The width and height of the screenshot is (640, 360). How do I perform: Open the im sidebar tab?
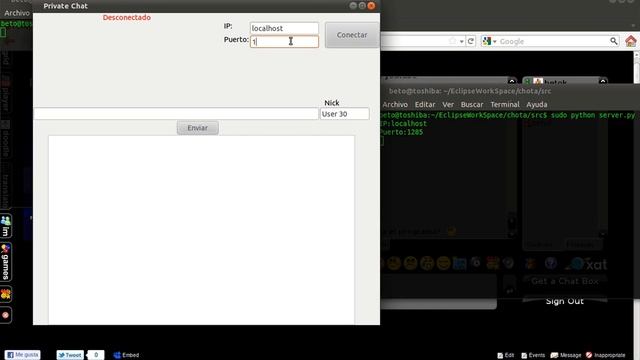tap(6, 226)
